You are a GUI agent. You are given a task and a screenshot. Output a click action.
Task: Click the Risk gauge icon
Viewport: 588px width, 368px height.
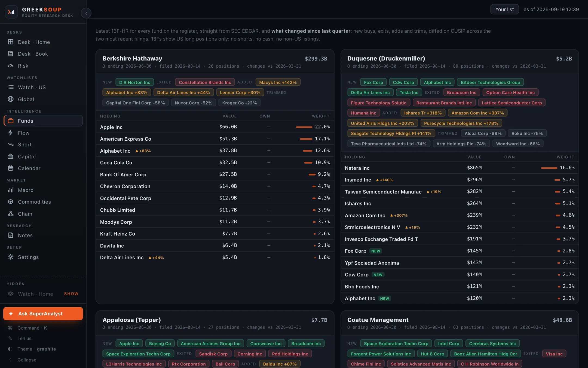[x=11, y=66]
